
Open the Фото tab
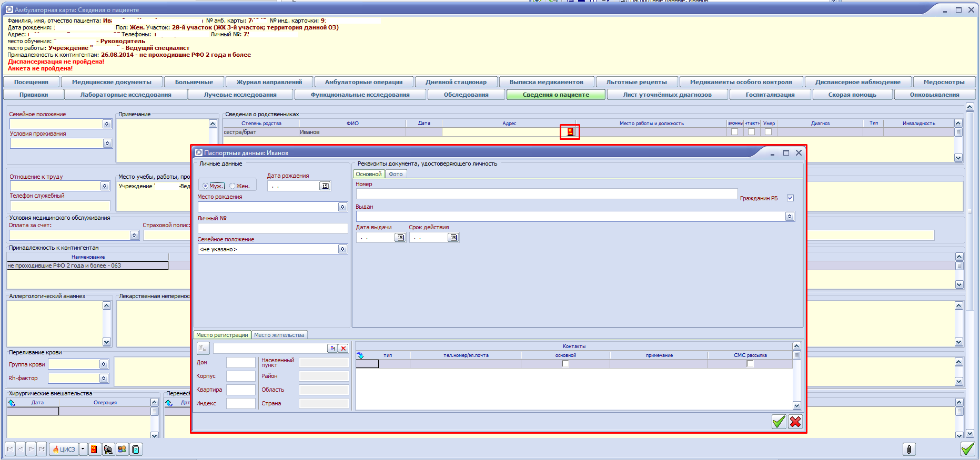396,174
